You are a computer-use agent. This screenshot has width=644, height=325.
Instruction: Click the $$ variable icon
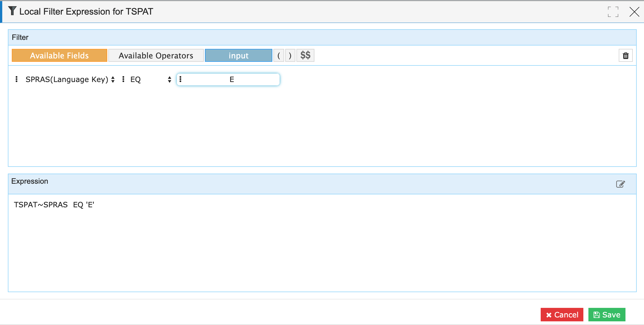[305, 55]
